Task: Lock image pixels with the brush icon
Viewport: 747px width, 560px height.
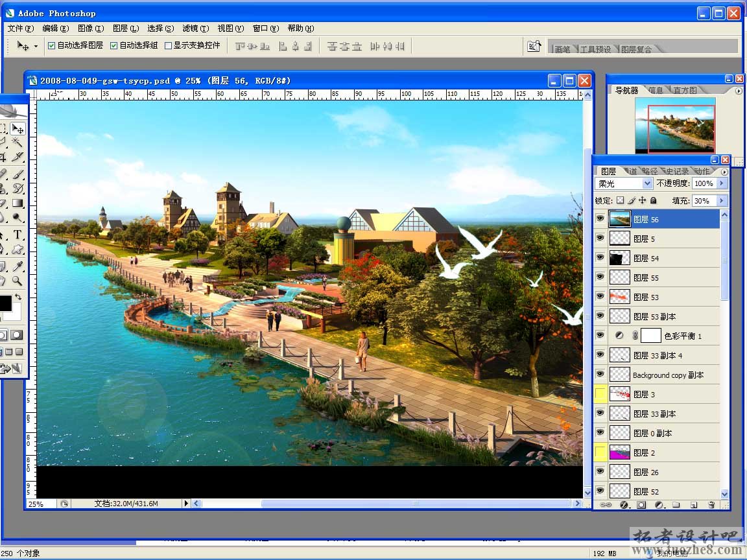Action: [632, 200]
